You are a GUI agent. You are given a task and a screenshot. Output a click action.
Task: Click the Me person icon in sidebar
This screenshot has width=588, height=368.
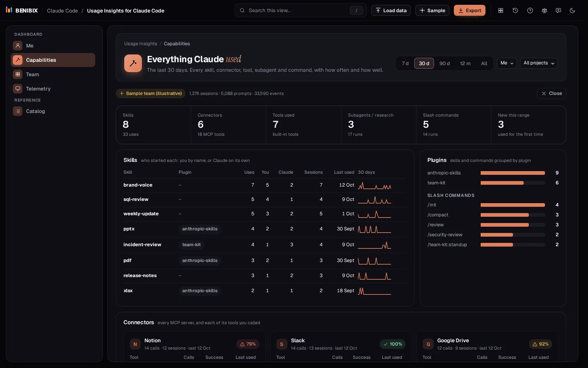coord(18,46)
